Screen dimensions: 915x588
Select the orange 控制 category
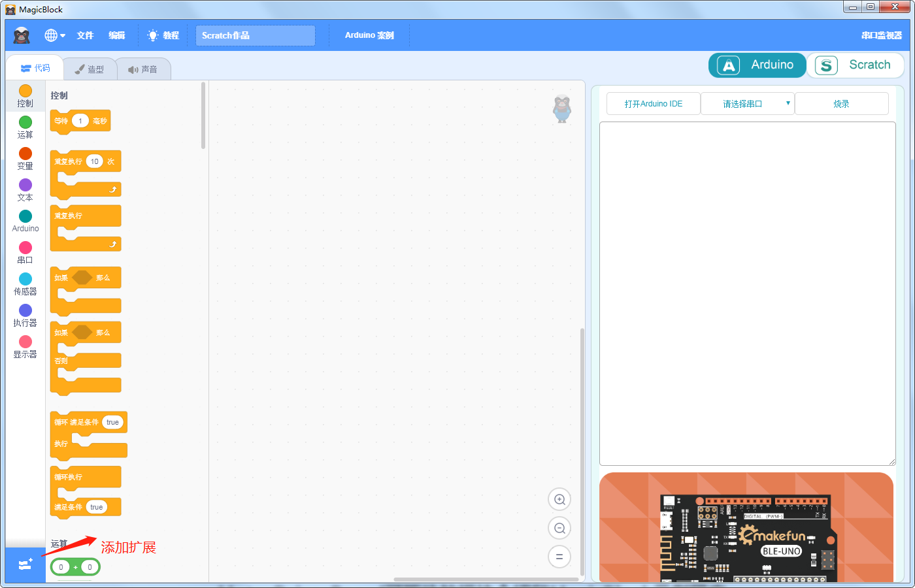pos(25,96)
